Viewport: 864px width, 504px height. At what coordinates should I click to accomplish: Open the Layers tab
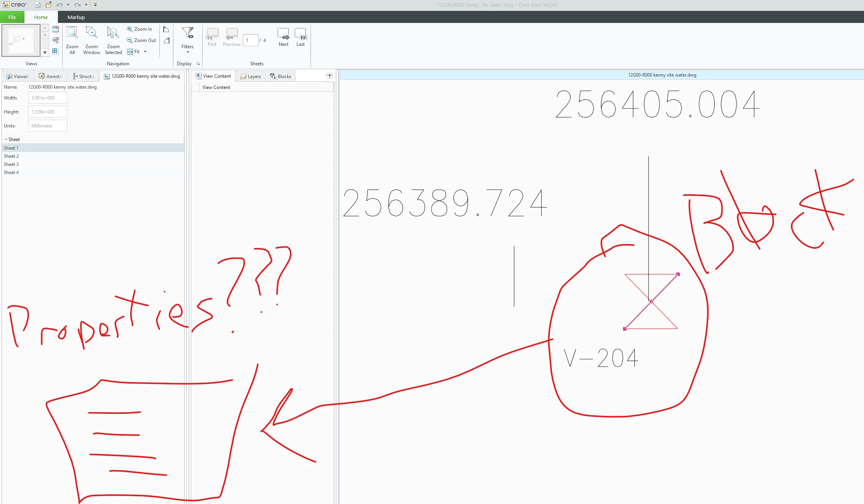pyautogui.click(x=250, y=76)
